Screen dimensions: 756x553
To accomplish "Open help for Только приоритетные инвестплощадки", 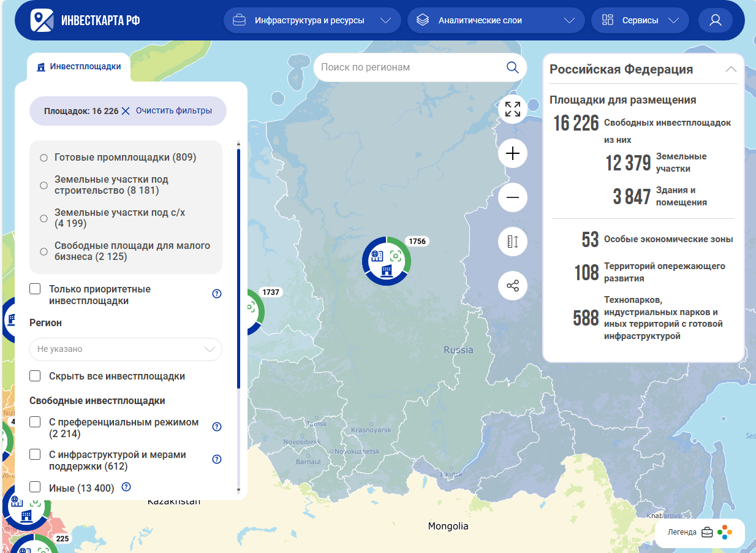I will pyautogui.click(x=217, y=294).
